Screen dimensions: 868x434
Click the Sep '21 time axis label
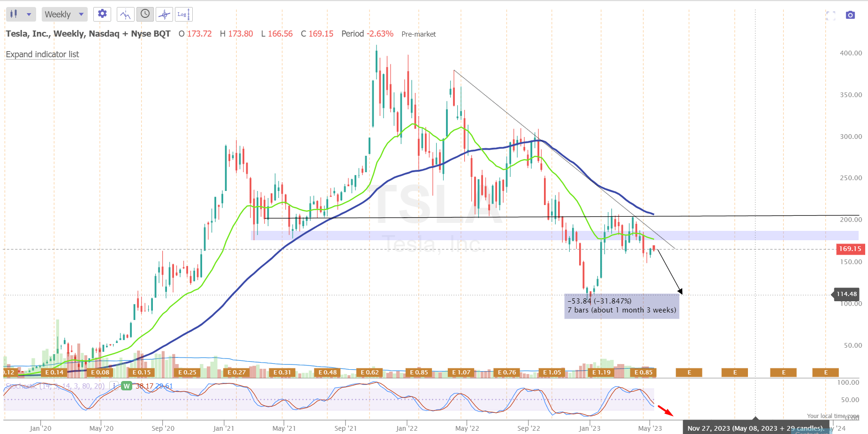point(346,428)
